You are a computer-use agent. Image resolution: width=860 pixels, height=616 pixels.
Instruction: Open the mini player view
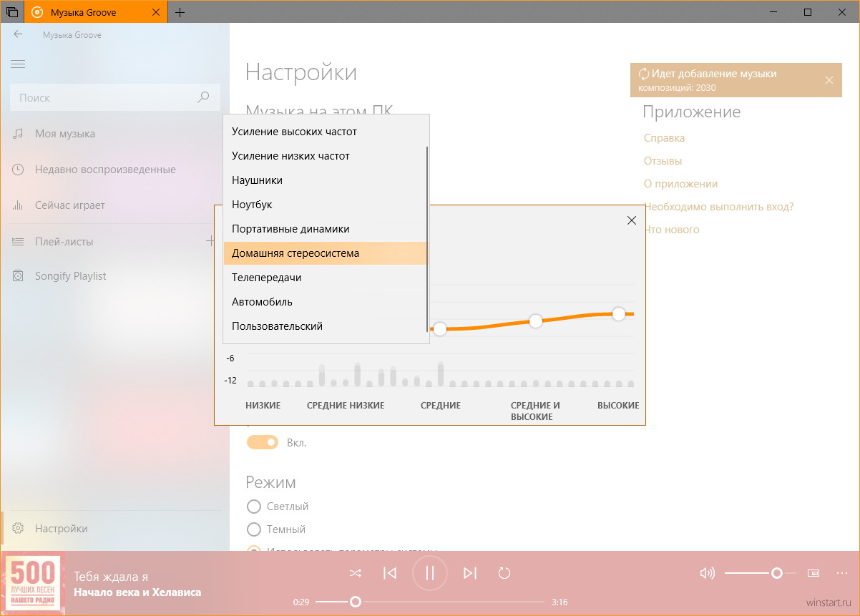(813, 573)
